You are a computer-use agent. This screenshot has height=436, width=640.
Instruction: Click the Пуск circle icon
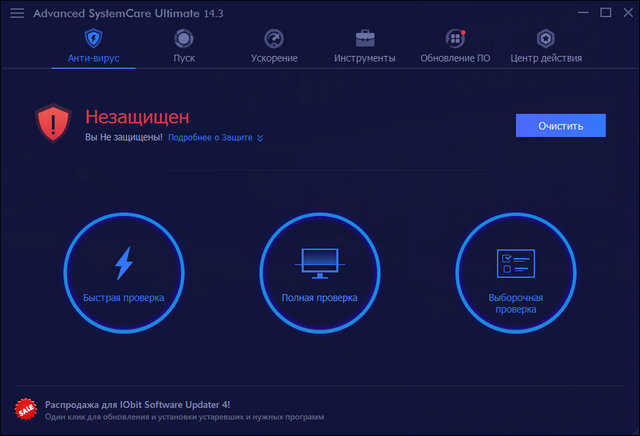coord(184,38)
